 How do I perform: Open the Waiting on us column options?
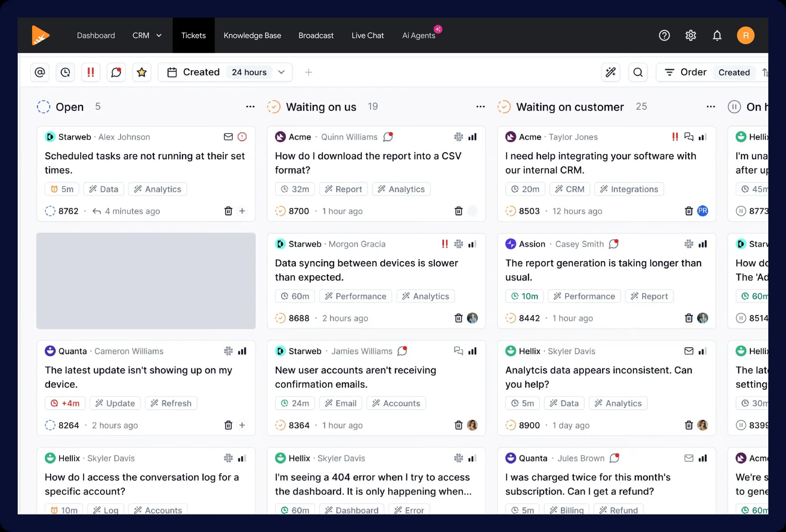[x=481, y=107]
